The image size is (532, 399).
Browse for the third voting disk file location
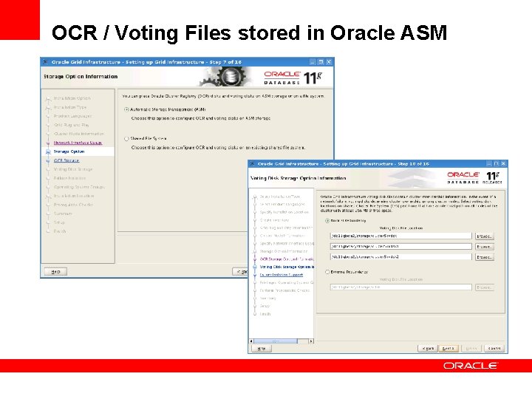pyautogui.click(x=484, y=257)
